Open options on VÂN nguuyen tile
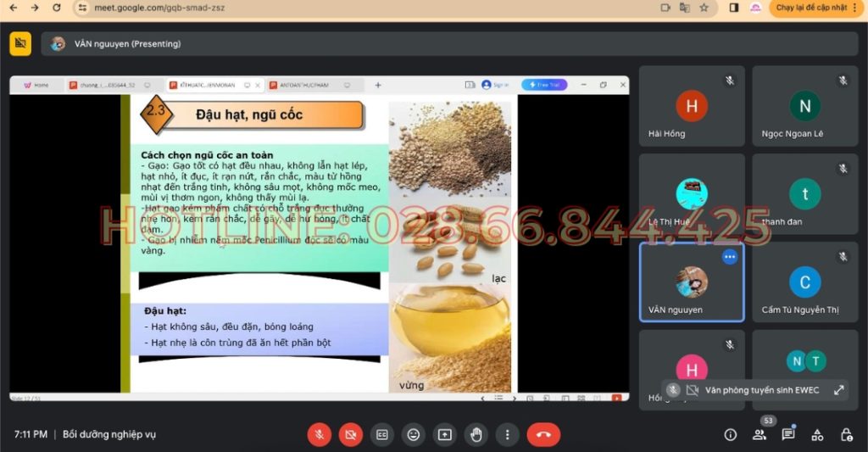 [730, 257]
